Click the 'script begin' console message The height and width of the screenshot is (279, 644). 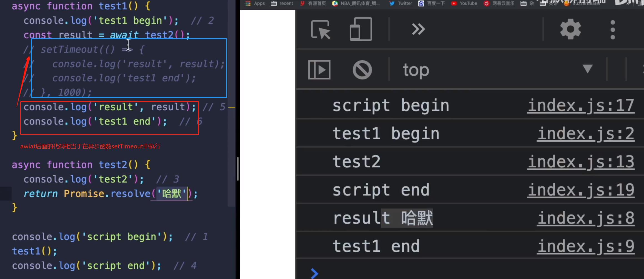click(x=391, y=106)
